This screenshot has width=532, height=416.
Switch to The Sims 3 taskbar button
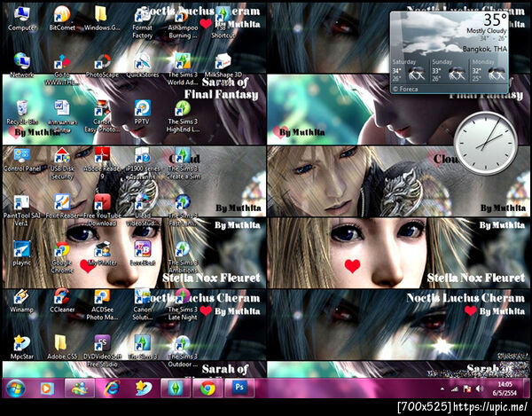(x=176, y=389)
